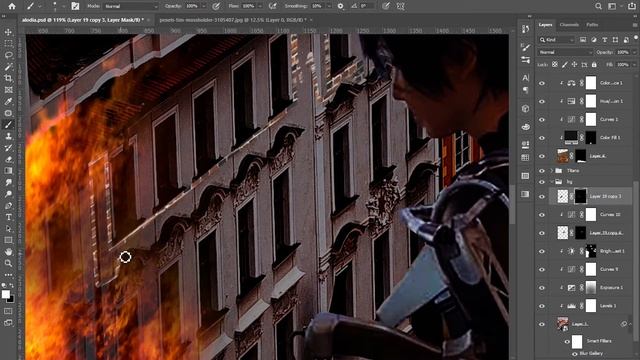Open smoothing options gear

click(x=340, y=6)
